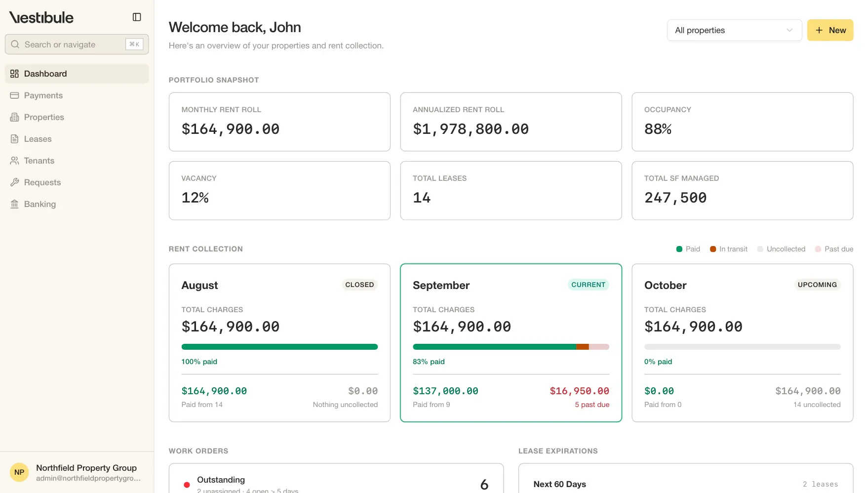Click 14 uncollected under October
868x493 pixels.
click(817, 405)
